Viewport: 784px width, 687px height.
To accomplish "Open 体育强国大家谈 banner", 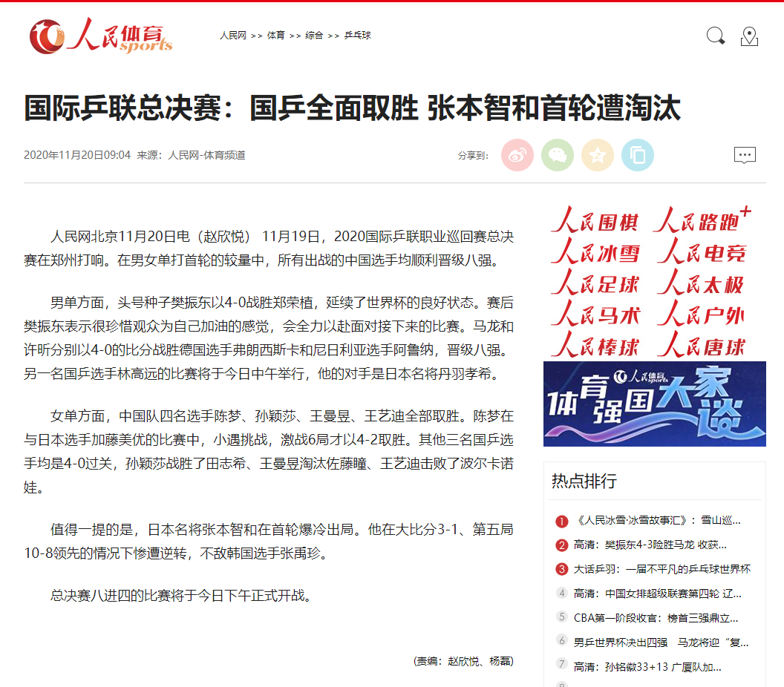I will tap(655, 404).
